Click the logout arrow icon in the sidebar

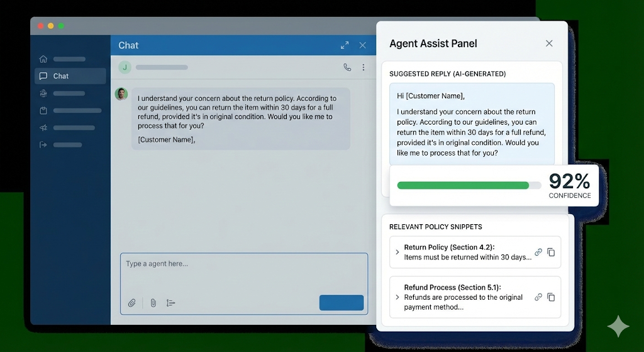click(43, 145)
